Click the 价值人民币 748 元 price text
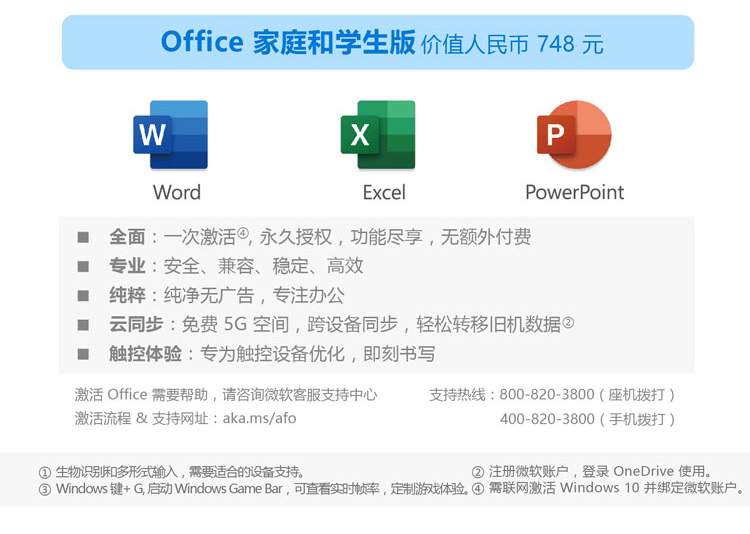The image size is (750, 534). pyautogui.click(x=512, y=44)
